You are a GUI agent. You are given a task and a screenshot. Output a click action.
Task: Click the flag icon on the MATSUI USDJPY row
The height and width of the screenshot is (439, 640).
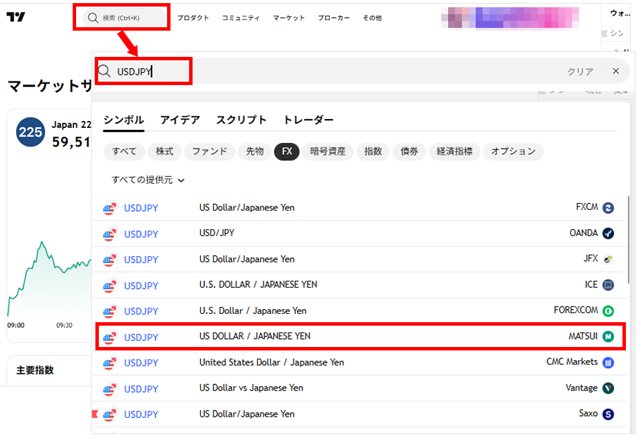[x=109, y=337]
